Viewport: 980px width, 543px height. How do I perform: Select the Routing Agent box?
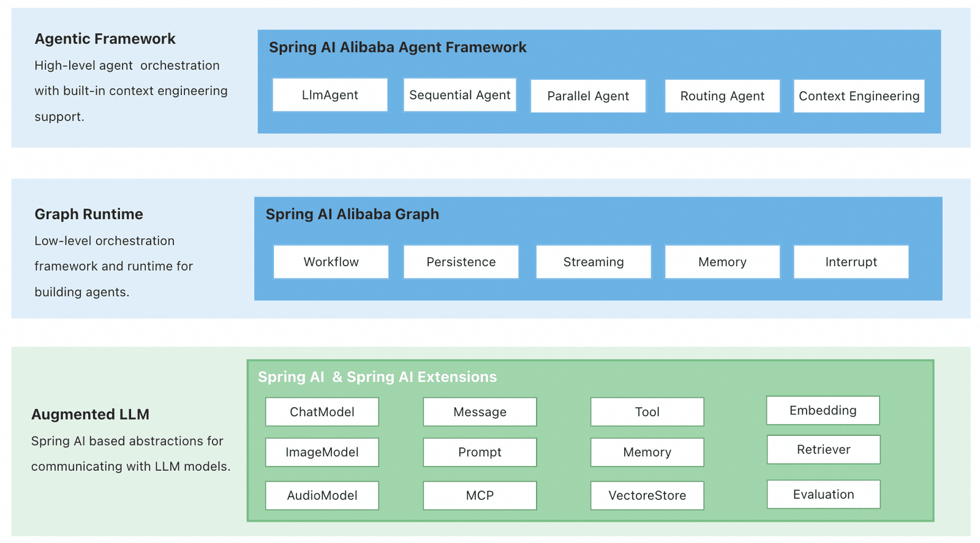click(722, 96)
